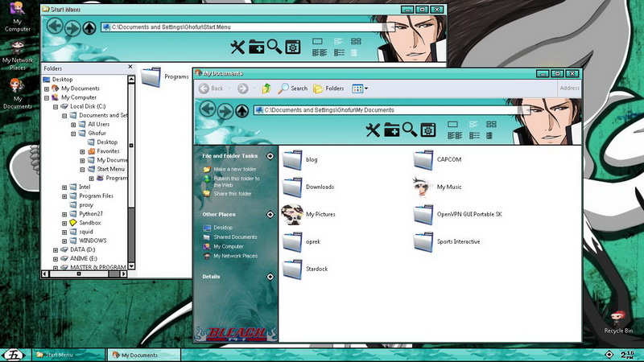Click gear settings icon in My Documents window
The height and width of the screenshot is (362, 644).
pyautogui.click(x=428, y=130)
